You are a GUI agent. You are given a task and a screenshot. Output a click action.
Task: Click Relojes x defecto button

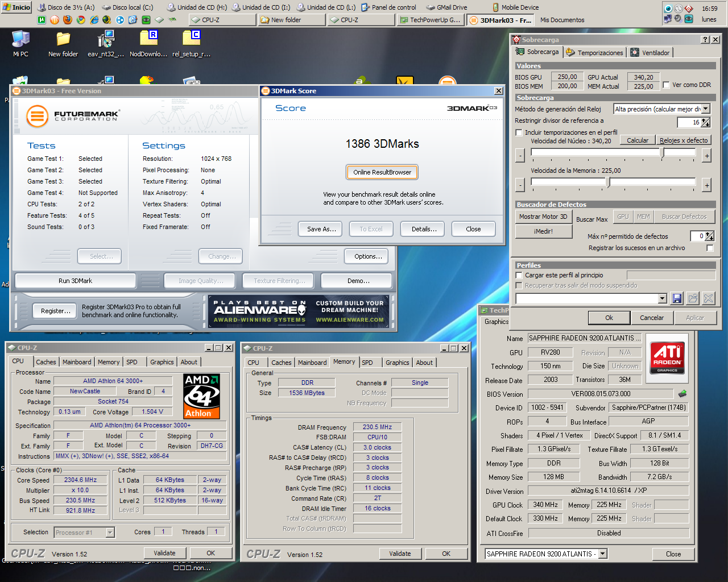(x=684, y=140)
